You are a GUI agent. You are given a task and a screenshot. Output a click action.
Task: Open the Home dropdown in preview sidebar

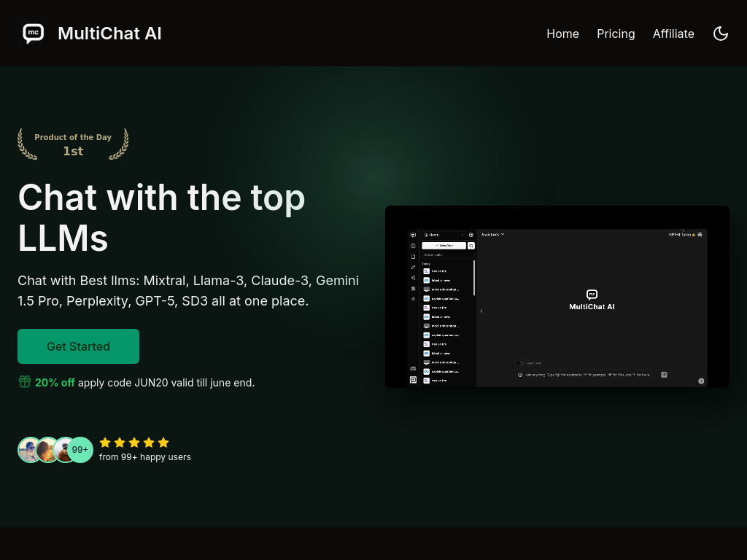(x=444, y=235)
